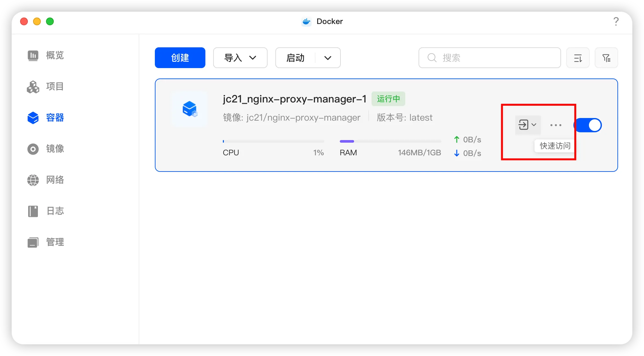This screenshot has height=356, width=644.
Task: Open the 网络 network section
Action: (x=45, y=180)
